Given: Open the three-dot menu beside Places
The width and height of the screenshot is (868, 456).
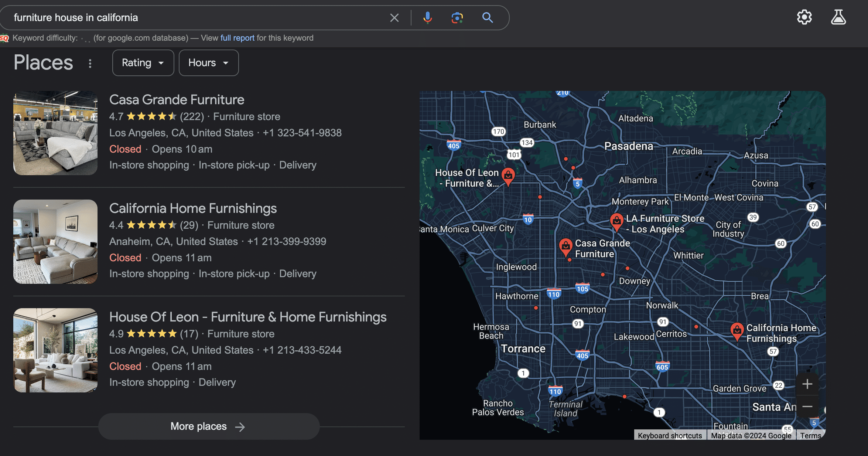Looking at the screenshot, I should point(90,64).
